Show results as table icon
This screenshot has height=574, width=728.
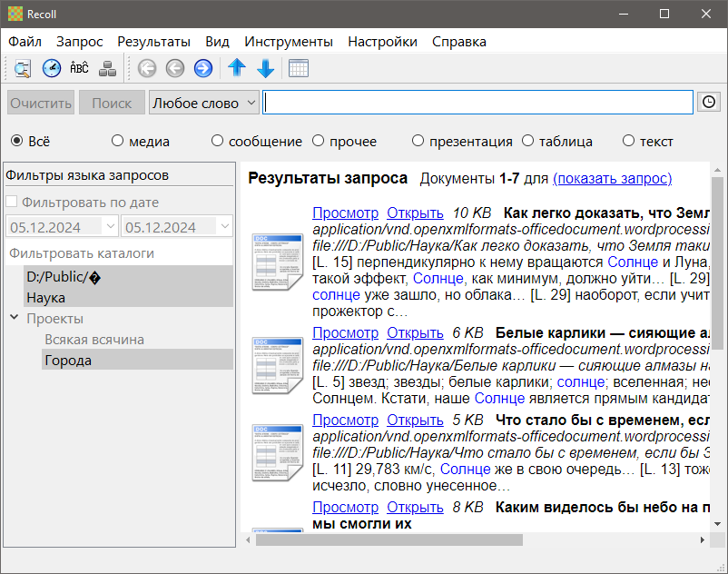pyautogui.click(x=299, y=68)
